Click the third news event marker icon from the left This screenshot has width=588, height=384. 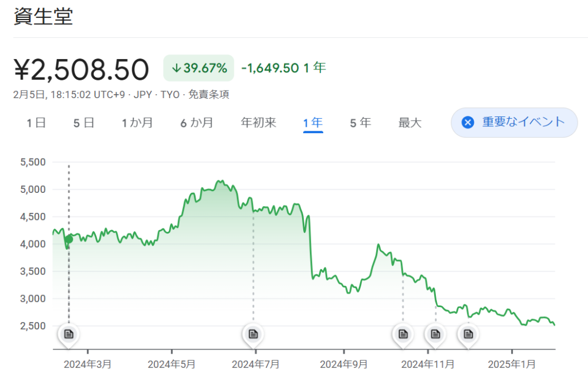[x=403, y=334]
